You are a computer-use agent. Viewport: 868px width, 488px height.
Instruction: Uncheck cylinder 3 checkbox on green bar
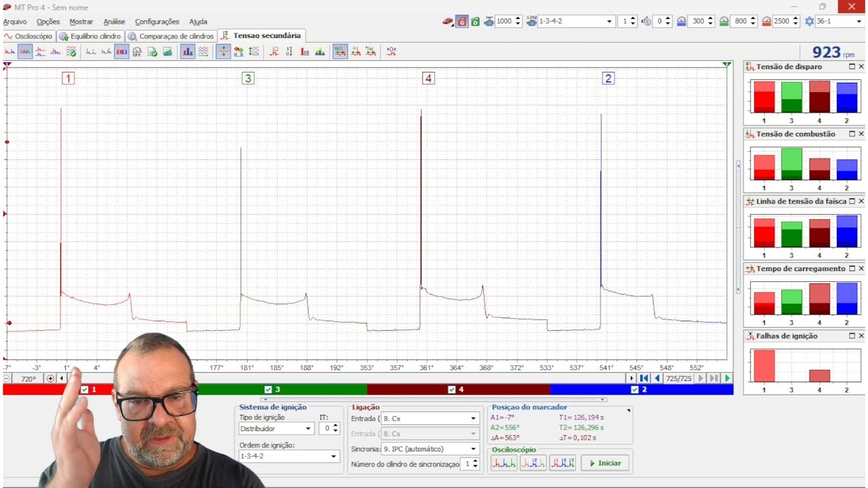pyautogui.click(x=268, y=390)
